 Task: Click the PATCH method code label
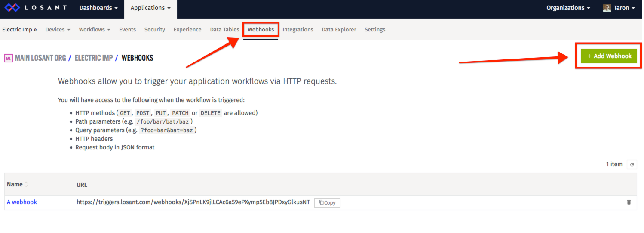(x=181, y=113)
